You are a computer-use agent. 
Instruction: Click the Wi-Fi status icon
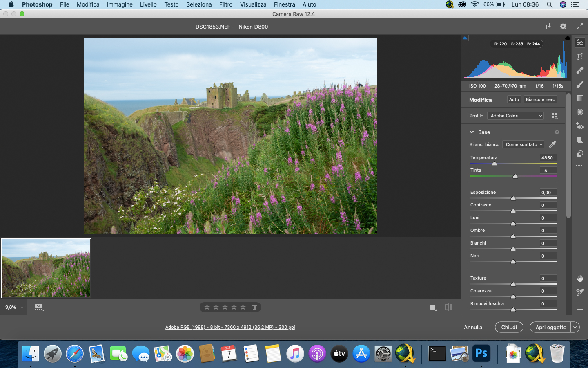(474, 4)
